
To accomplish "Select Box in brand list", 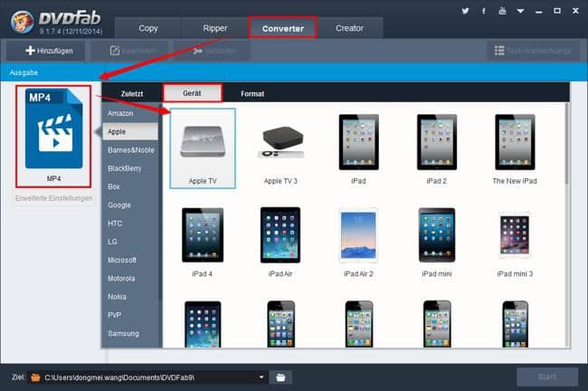I will 130,186.
